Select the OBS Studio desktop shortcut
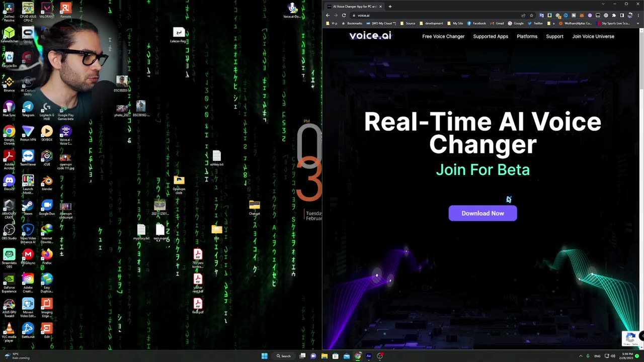This screenshot has height=362, width=644. (9, 232)
